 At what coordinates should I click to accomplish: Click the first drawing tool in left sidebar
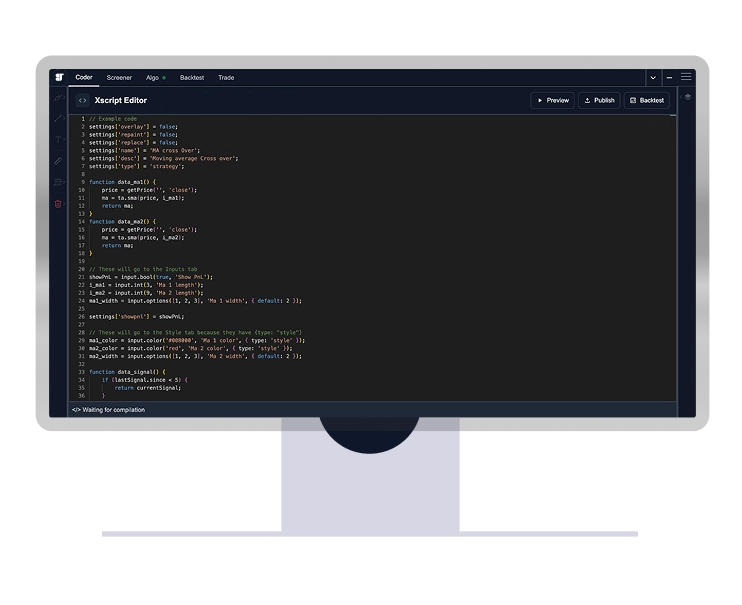58,97
